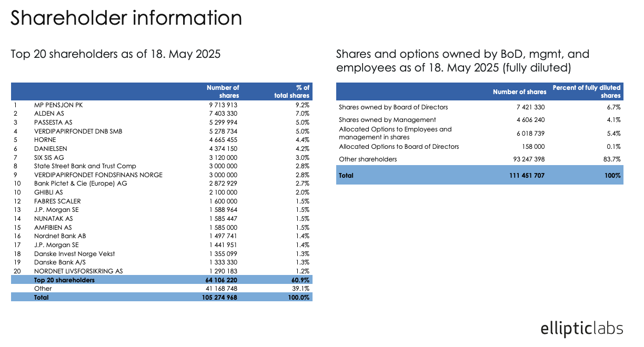Viewport: 644px width, 347px height.
Task: Select 'Allocated Options to Employees and management' label
Action: [395, 133]
